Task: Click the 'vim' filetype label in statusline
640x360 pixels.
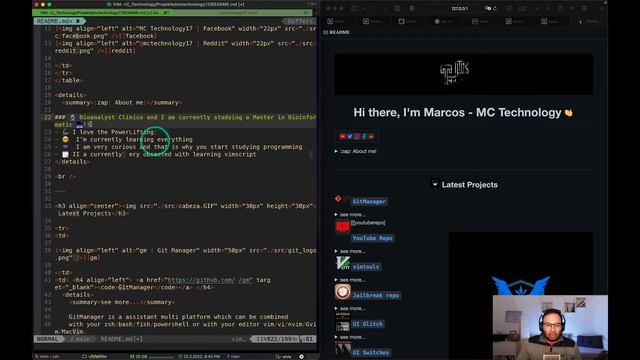Action: pyautogui.click(x=238, y=339)
